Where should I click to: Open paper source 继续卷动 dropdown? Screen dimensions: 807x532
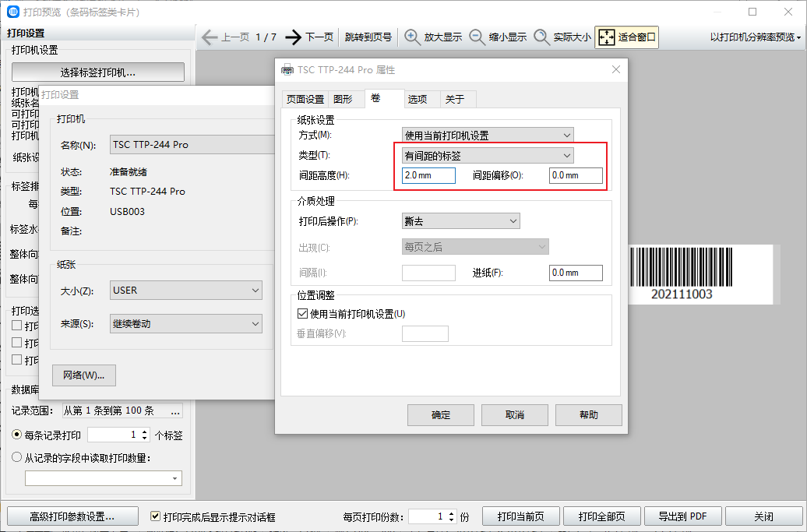click(x=186, y=323)
